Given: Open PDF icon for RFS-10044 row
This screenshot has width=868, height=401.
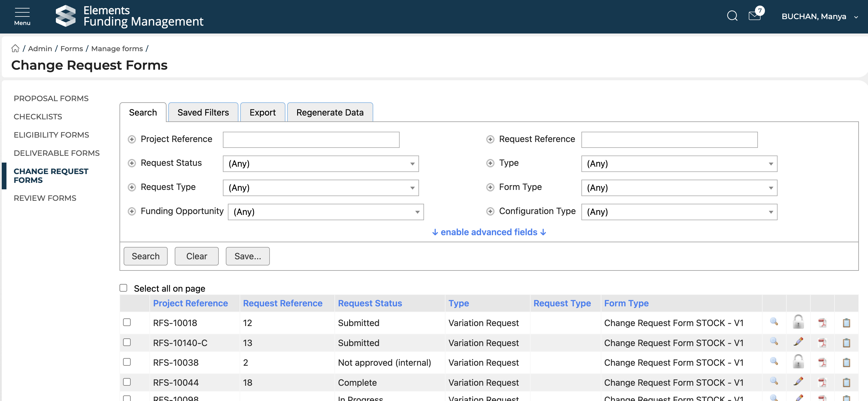Looking at the screenshot, I should click(822, 382).
